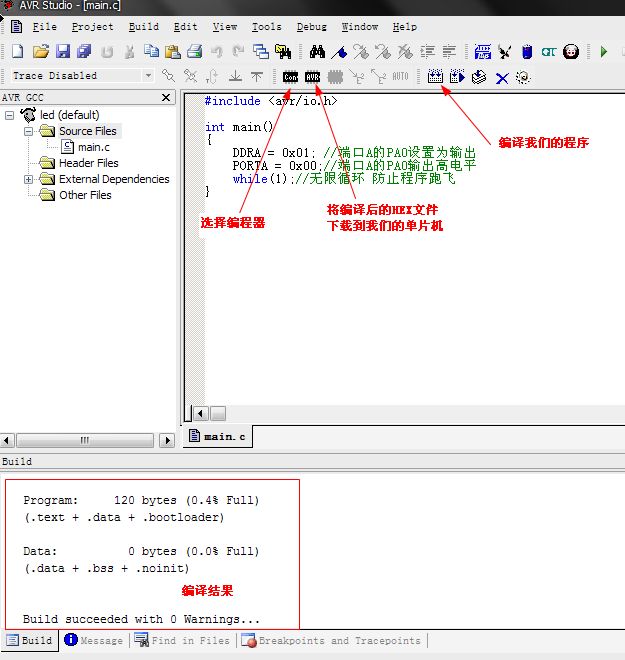Print the file with the printer icon

194,51
